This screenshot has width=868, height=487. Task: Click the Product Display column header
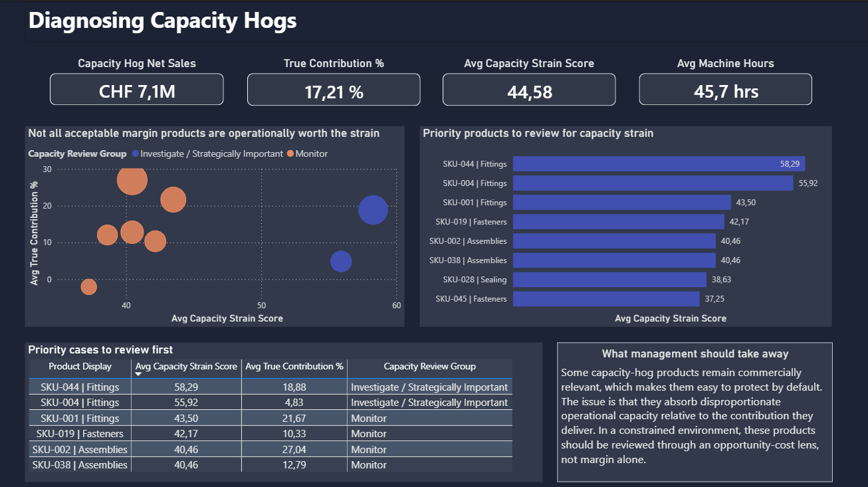coord(80,366)
